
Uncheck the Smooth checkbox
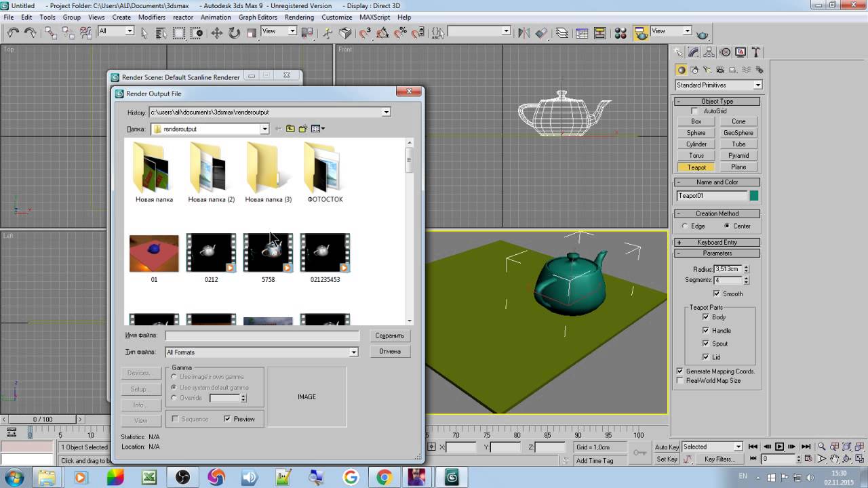(717, 293)
